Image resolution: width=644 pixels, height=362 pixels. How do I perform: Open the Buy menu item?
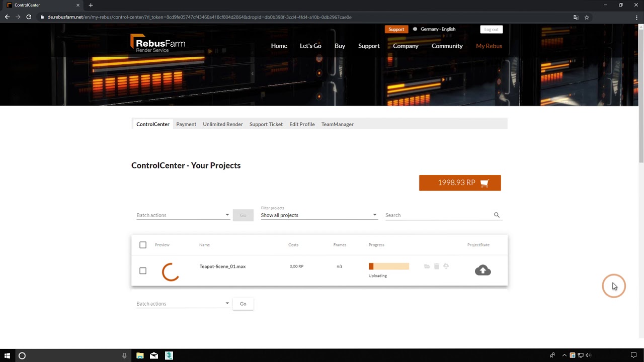click(340, 46)
